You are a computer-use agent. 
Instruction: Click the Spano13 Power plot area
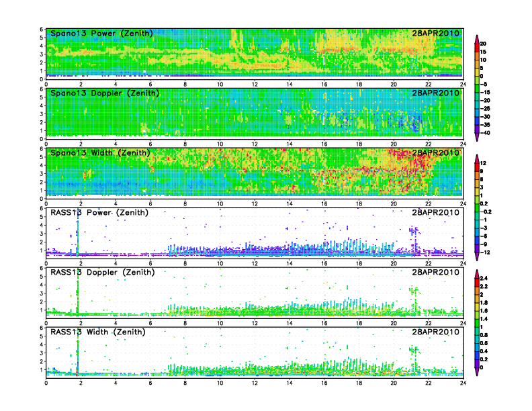coord(255,54)
